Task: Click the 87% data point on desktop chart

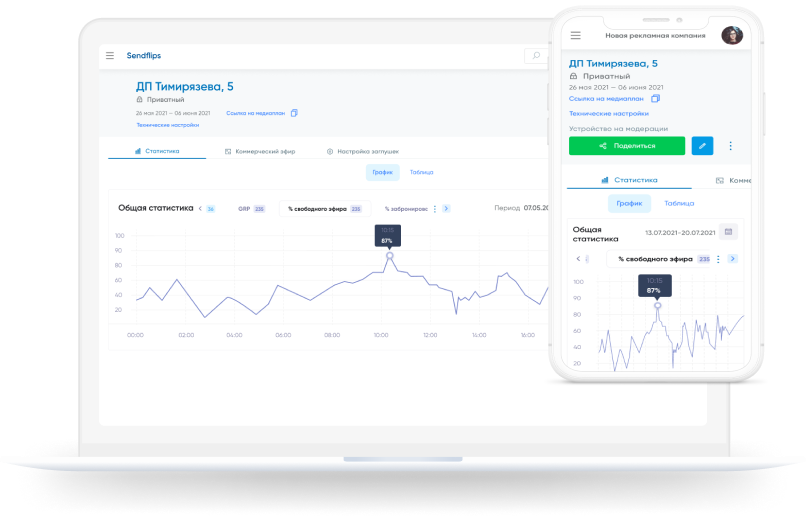Action: click(x=389, y=256)
